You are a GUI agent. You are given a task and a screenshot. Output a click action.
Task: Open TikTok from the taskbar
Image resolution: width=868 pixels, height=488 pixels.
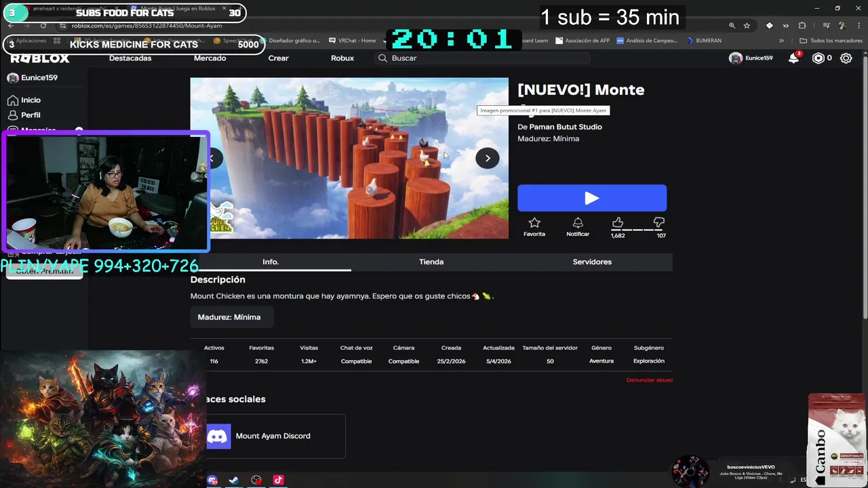[x=278, y=480]
